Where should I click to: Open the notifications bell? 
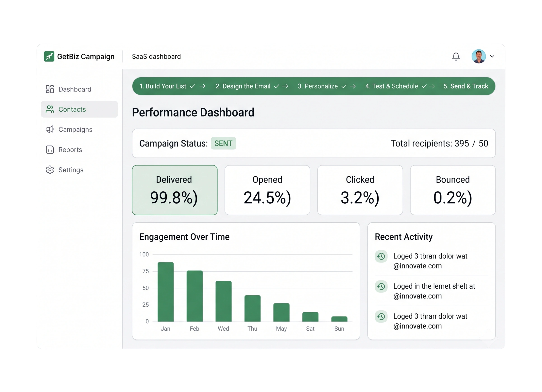point(456,56)
